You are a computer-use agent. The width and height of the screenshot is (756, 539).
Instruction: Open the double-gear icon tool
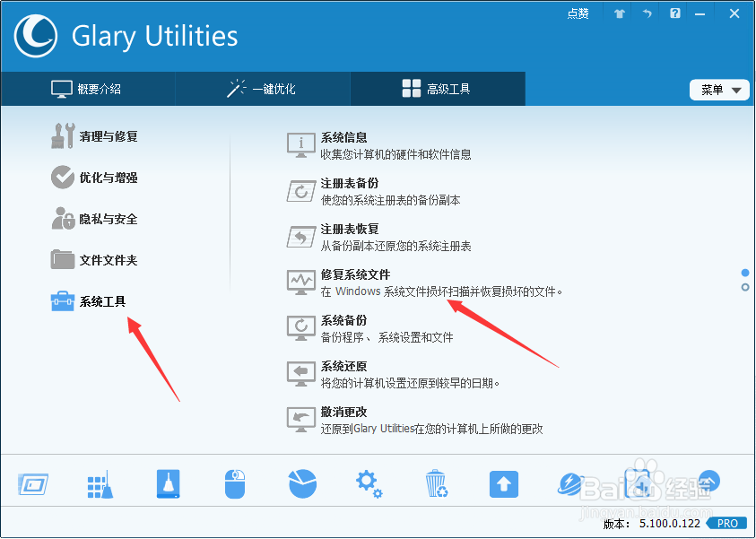(x=369, y=484)
